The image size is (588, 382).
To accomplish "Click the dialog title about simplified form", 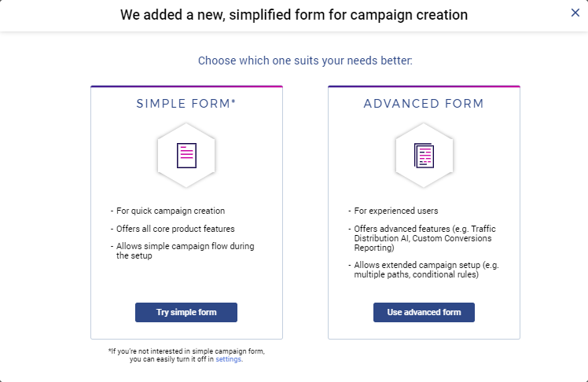I will [294, 15].
